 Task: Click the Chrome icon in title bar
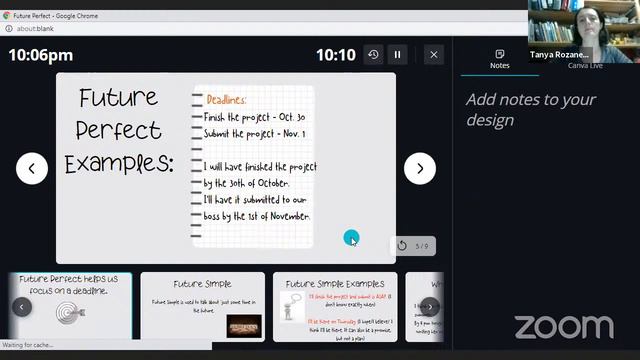[x=7, y=16]
